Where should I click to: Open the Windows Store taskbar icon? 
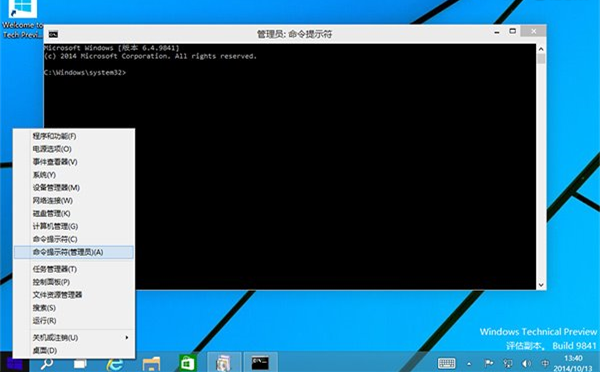(x=188, y=363)
